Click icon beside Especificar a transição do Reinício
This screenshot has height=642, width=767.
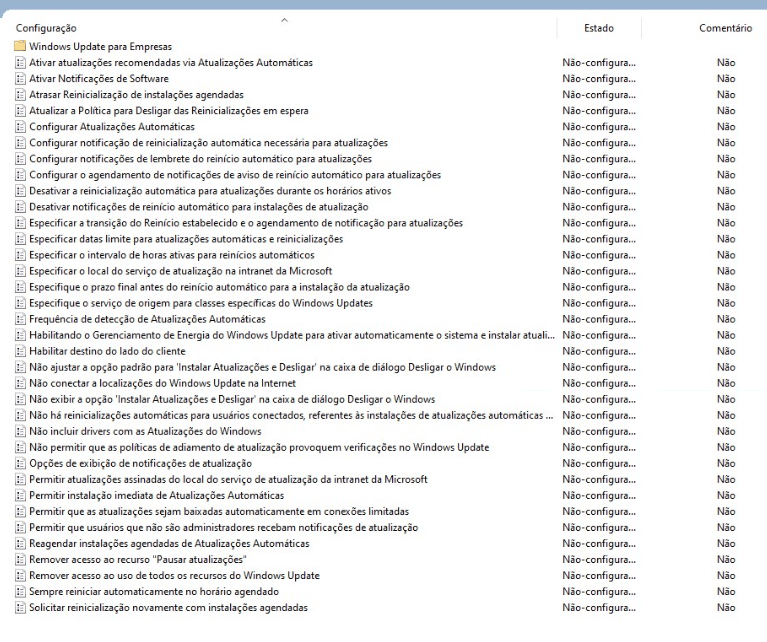pos(20,223)
